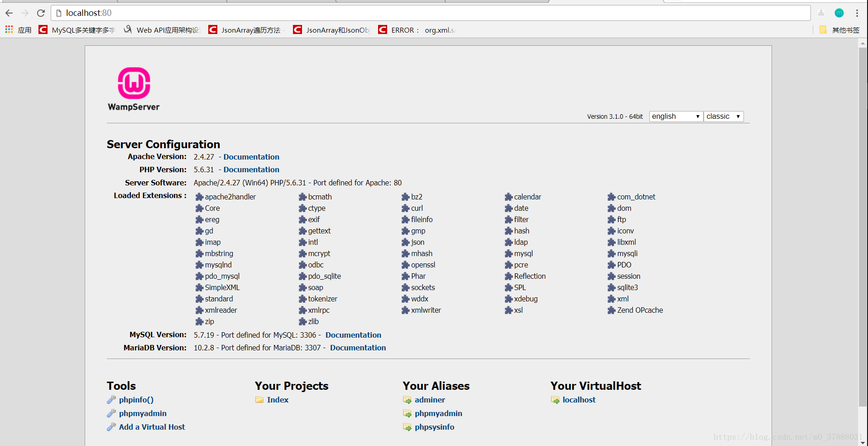Open the localhost VirtualHost link
Image resolution: width=868 pixels, height=446 pixels.
pos(579,400)
